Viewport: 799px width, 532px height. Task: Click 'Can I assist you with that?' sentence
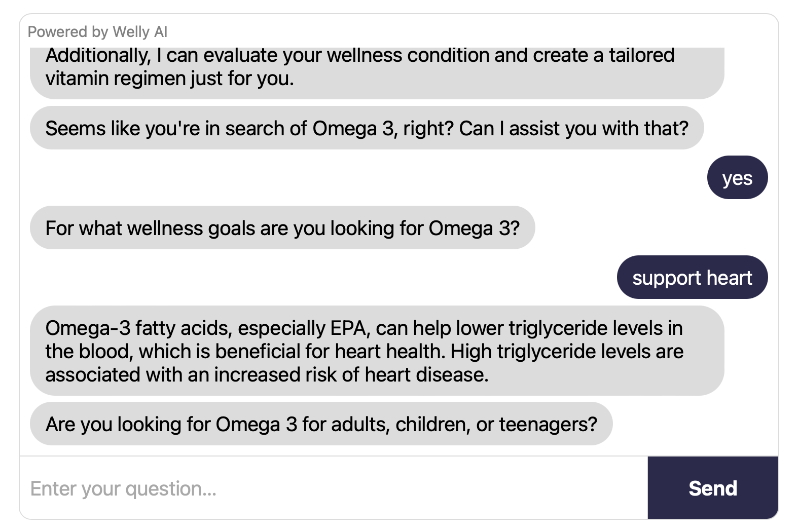click(x=573, y=128)
